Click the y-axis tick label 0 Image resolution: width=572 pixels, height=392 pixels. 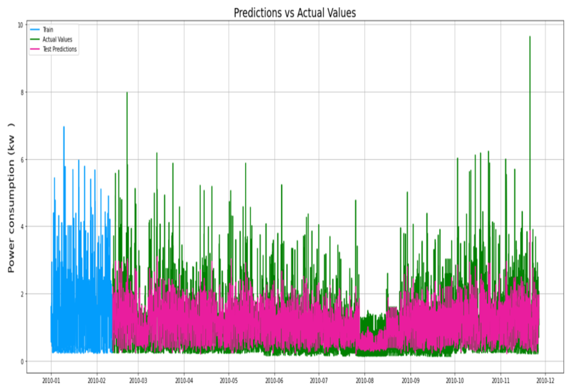tap(22, 362)
